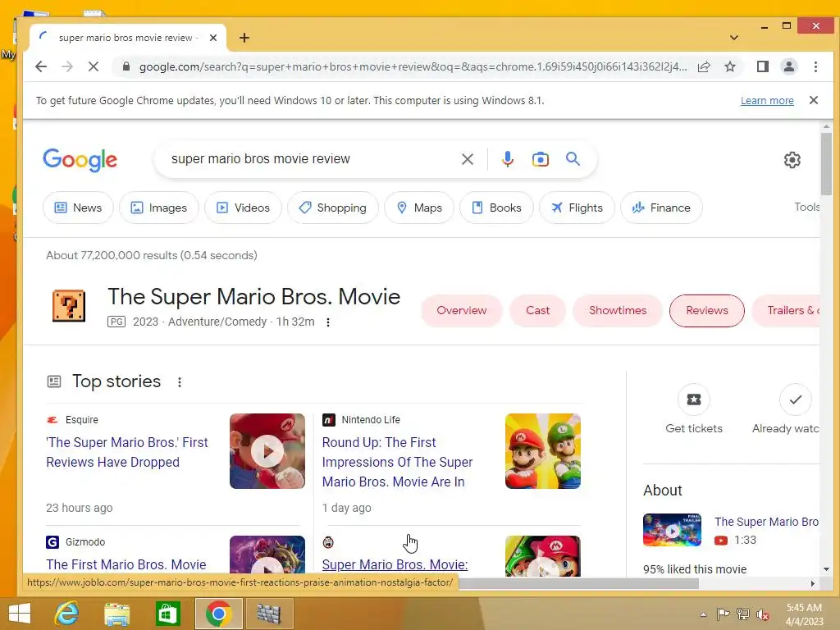Open tab search dropdown arrow

point(734,38)
